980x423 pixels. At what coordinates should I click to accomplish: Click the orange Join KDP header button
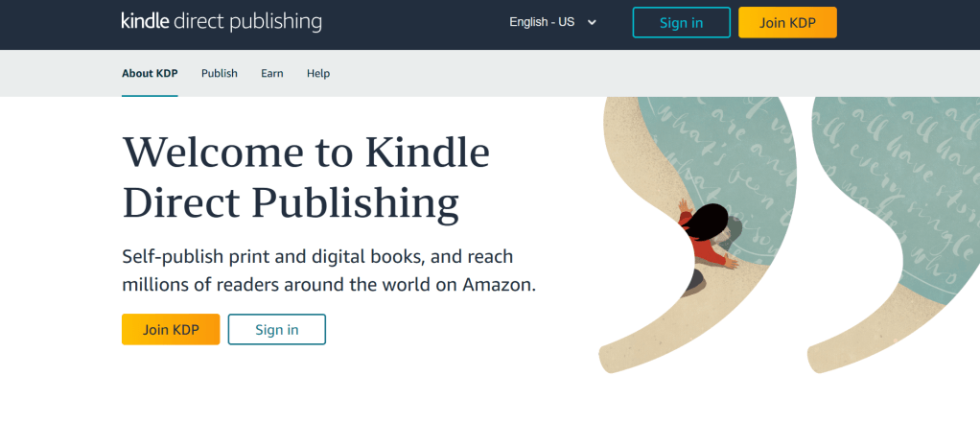pos(787,22)
